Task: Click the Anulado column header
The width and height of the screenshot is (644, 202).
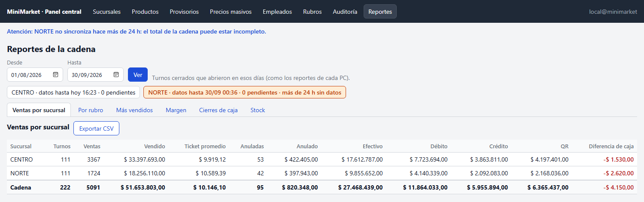Action: coord(307,146)
